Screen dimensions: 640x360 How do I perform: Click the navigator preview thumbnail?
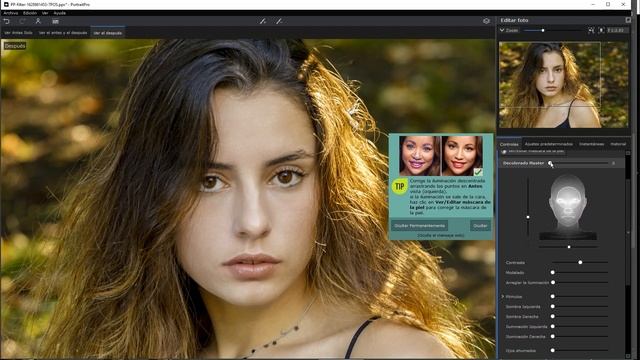tap(563, 84)
